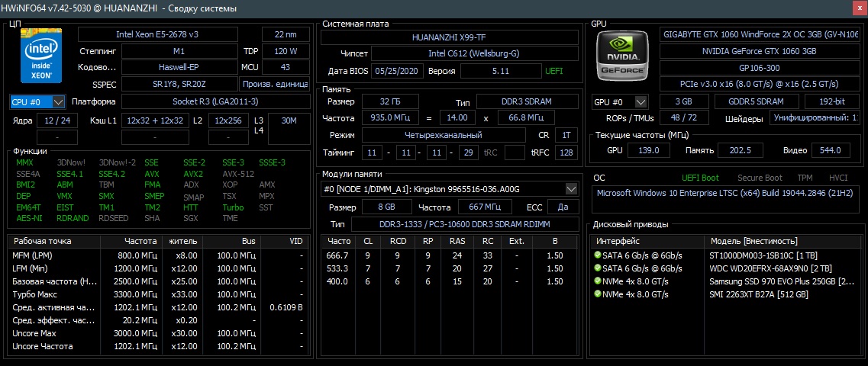The width and height of the screenshot is (868, 366).
Task: Click the tRFC 128 value
Action: [x=566, y=152]
